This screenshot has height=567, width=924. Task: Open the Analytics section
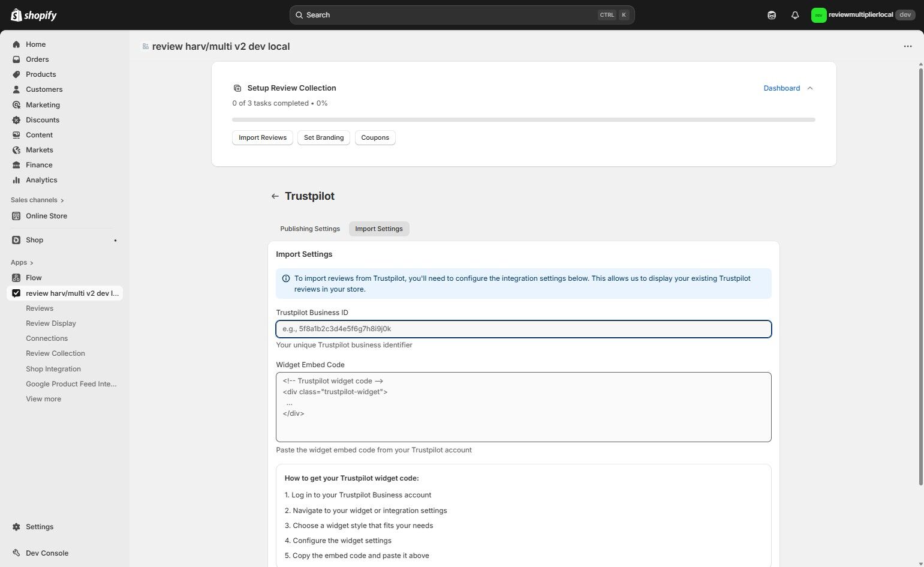click(41, 179)
